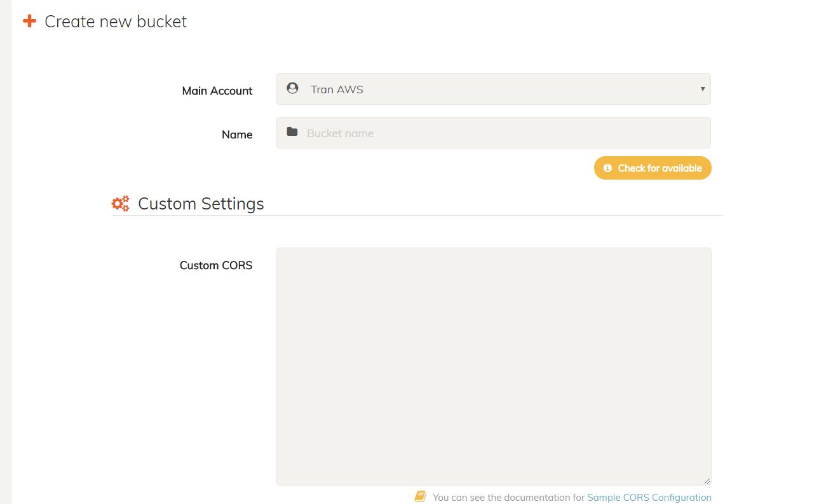Screen dimensions: 819x504
Task: Click the Main Account label
Action: (217, 91)
